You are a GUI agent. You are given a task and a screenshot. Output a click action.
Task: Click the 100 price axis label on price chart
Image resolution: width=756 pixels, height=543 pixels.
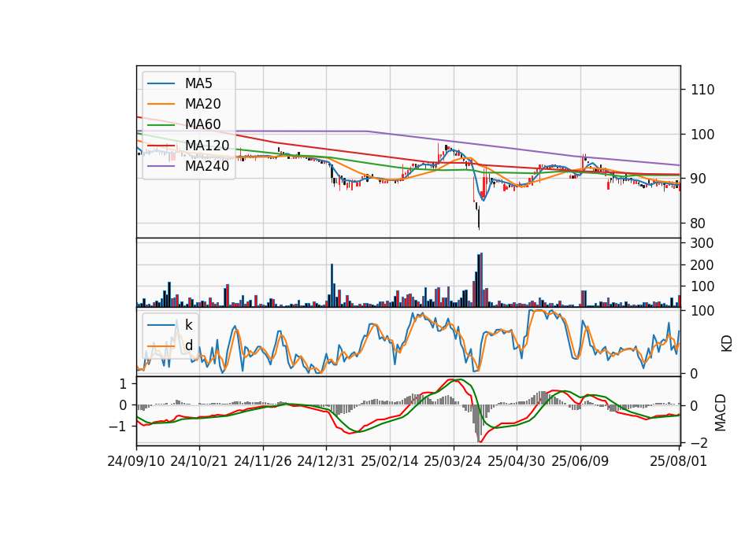click(702, 135)
